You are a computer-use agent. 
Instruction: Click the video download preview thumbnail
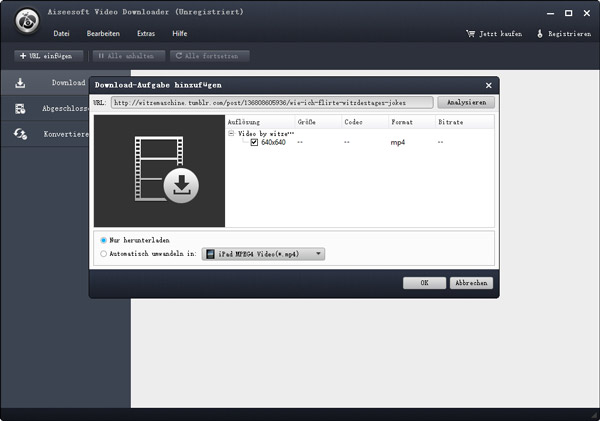(159, 170)
